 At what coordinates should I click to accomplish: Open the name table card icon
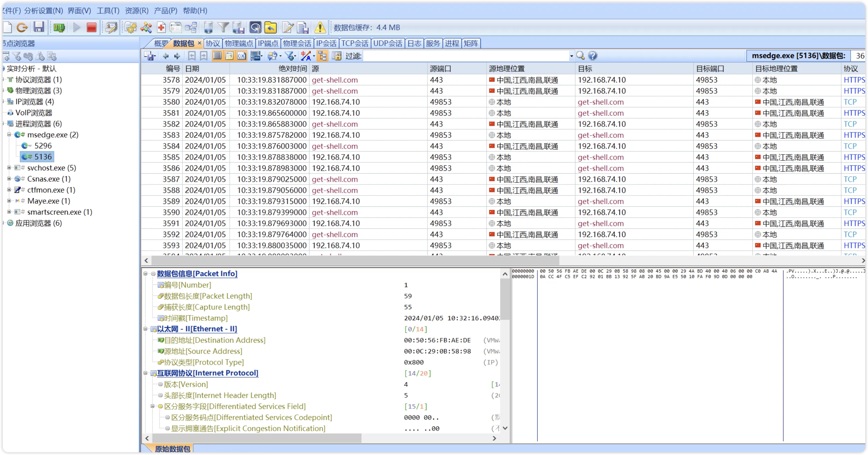pyautogui.click(x=111, y=27)
